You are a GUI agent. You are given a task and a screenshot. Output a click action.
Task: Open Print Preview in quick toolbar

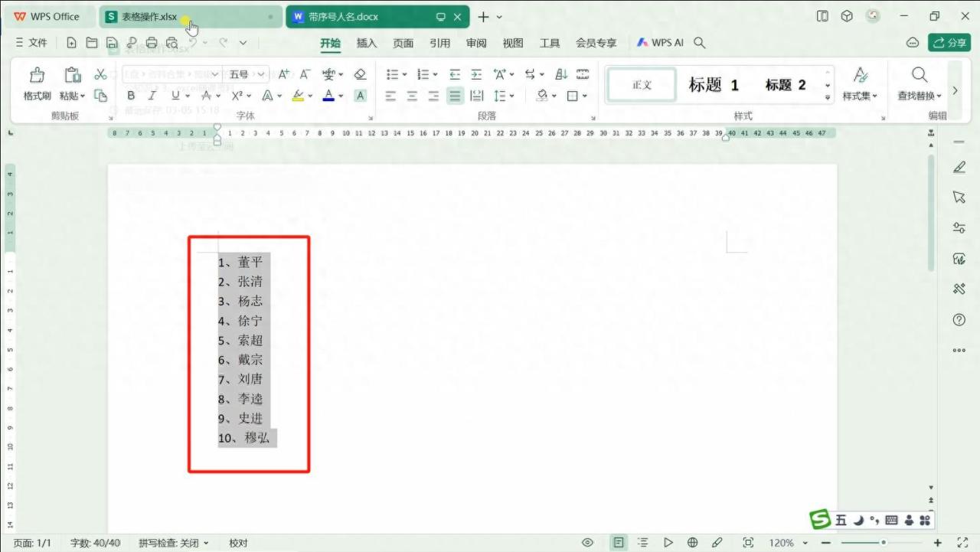172,43
